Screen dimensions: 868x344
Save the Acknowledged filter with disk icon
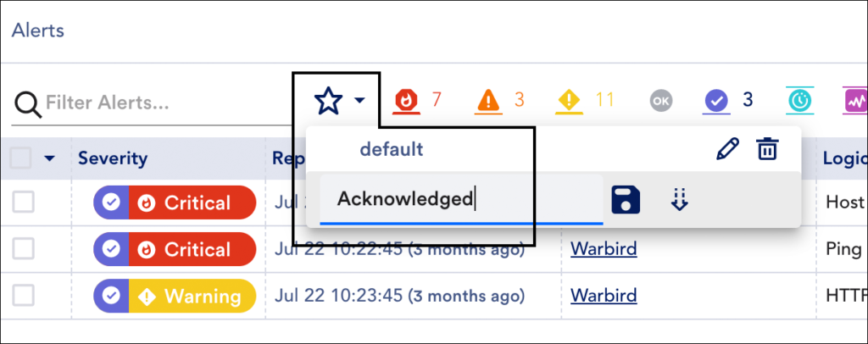click(626, 200)
